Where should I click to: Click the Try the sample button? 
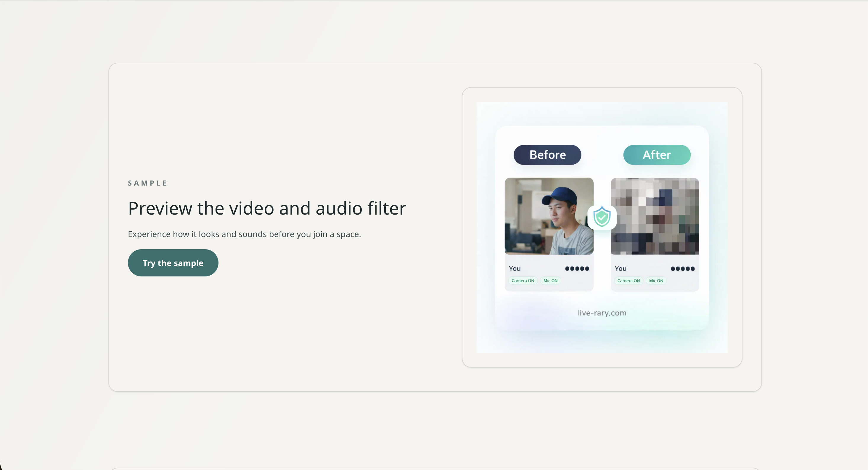173,263
